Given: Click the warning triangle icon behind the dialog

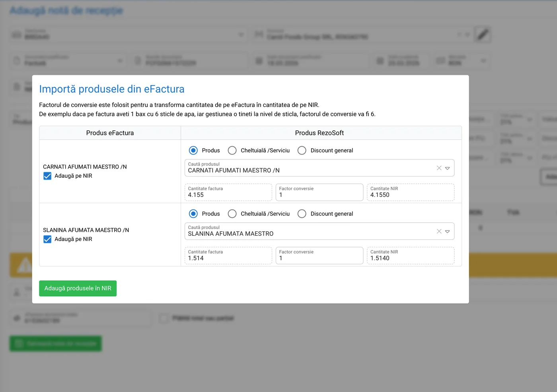Looking at the screenshot, I should tap(23, 265).
